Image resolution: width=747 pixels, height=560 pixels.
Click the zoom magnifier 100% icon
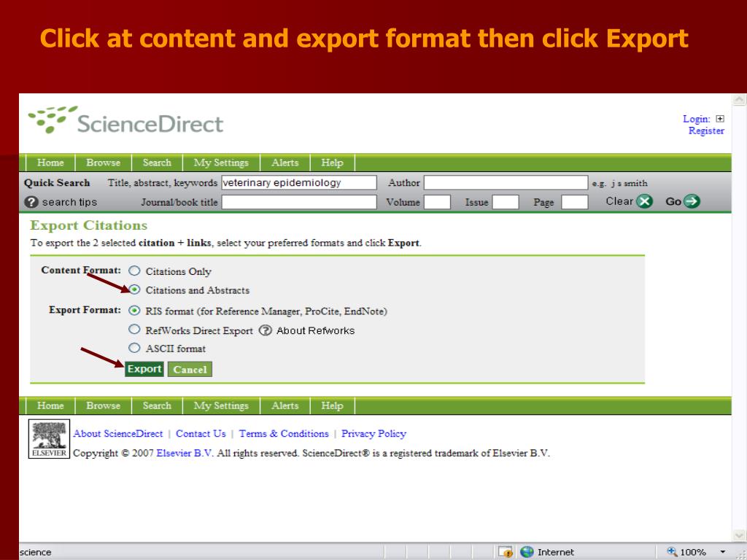click(672, 551)
